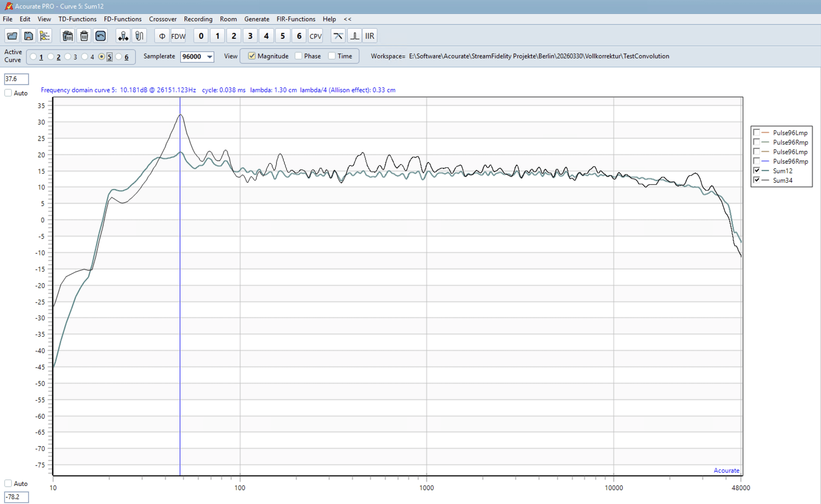Image resolution: width=821 pixels, height=504 pixels.
Task: Select active curve radio button 2
Action: 51,57
